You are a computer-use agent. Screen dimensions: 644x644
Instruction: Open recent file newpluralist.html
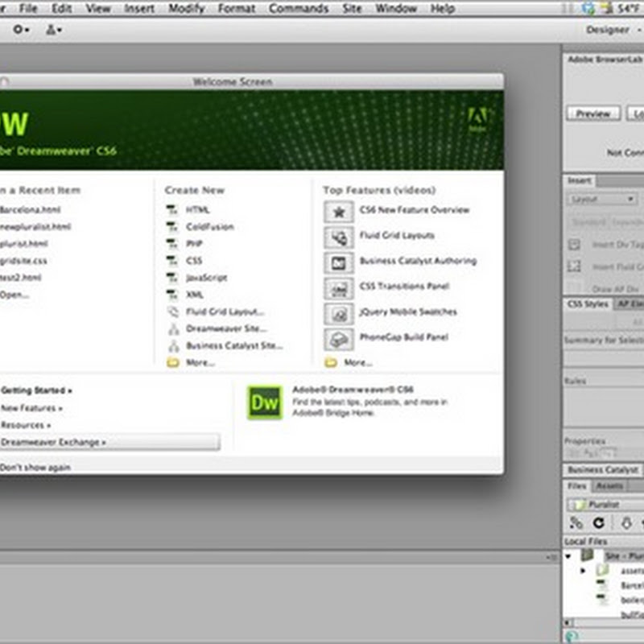coord(35,227)
